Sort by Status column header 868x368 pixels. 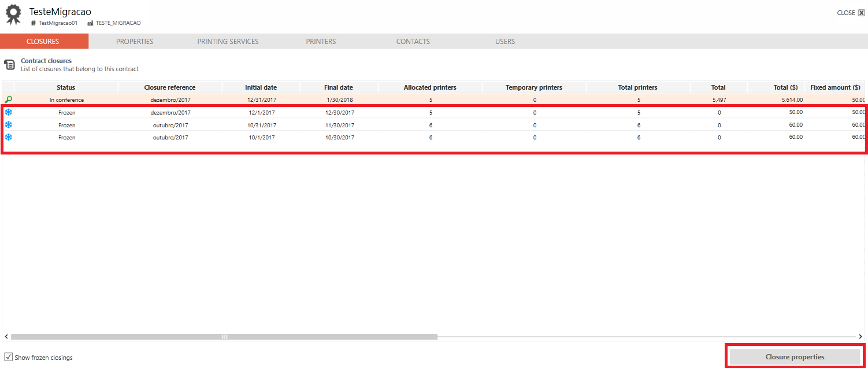point(66,87)
